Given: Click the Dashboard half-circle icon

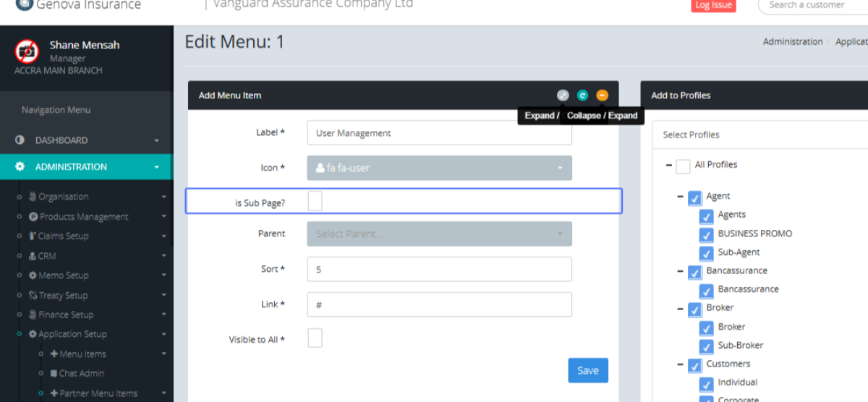Looking at the screenshot, I should coord(20,140).
